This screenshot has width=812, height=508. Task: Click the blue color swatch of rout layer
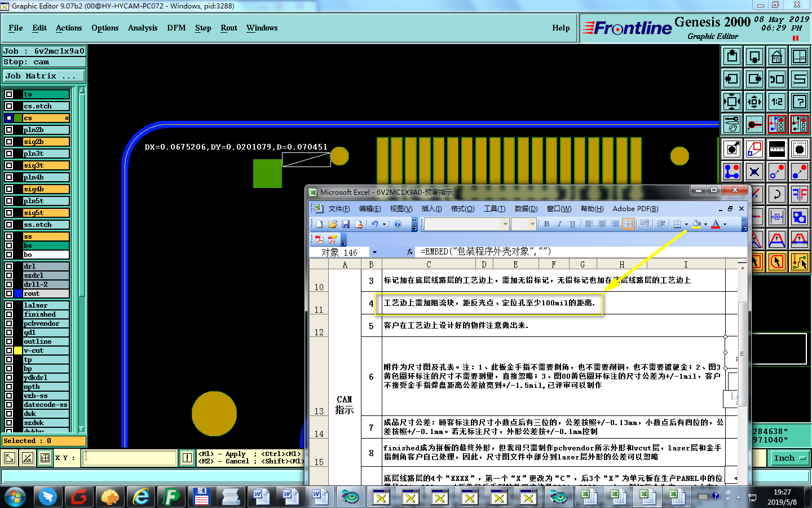coord(18,294)
